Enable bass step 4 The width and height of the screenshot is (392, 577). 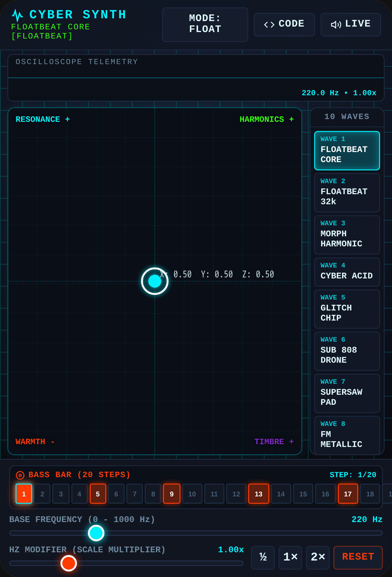[x=79, y=494]
